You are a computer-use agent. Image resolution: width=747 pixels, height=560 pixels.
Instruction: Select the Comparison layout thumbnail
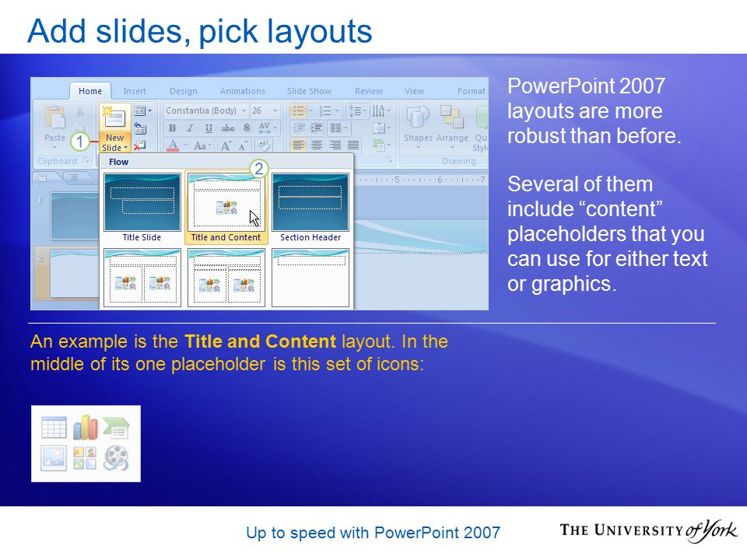pos(226,278)
